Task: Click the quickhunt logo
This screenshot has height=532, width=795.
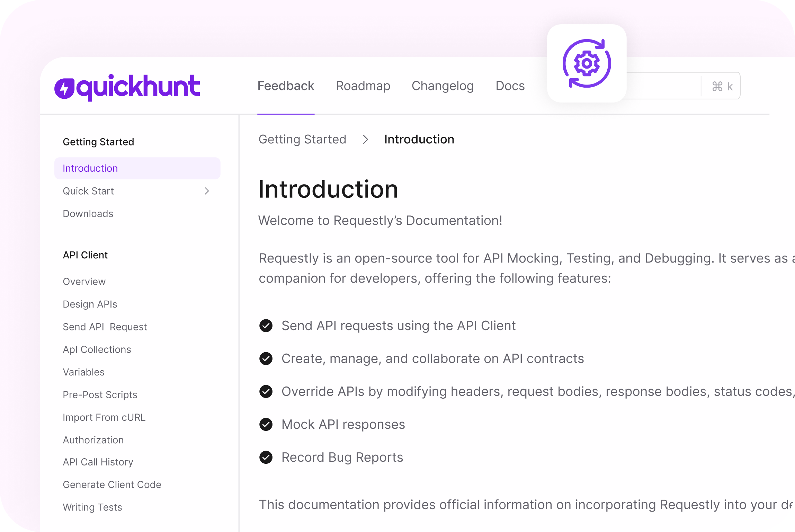Action: pyautogui.click(x=127, y=87)
